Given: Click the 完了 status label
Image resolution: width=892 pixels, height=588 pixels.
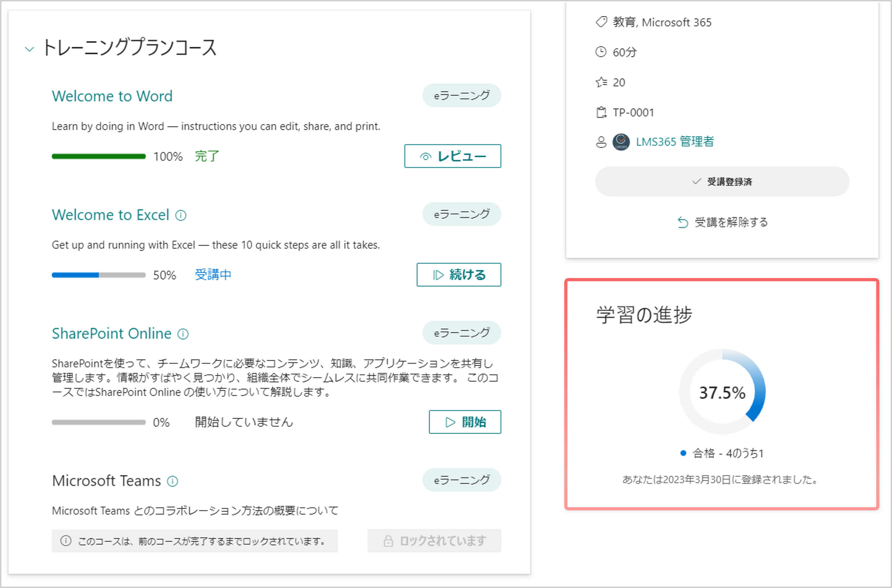Looking at the screenshot, I should [207, 156].
